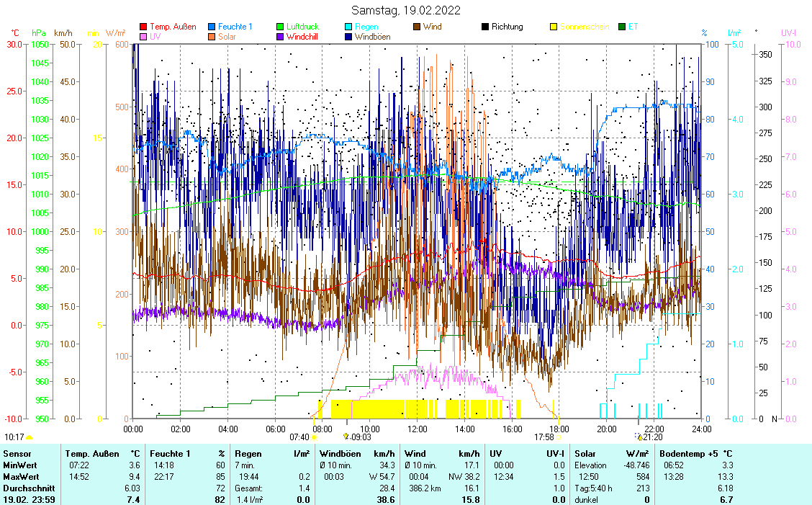Select the Durchschnitt row label
812x505 pixels.
coord(26,488)
